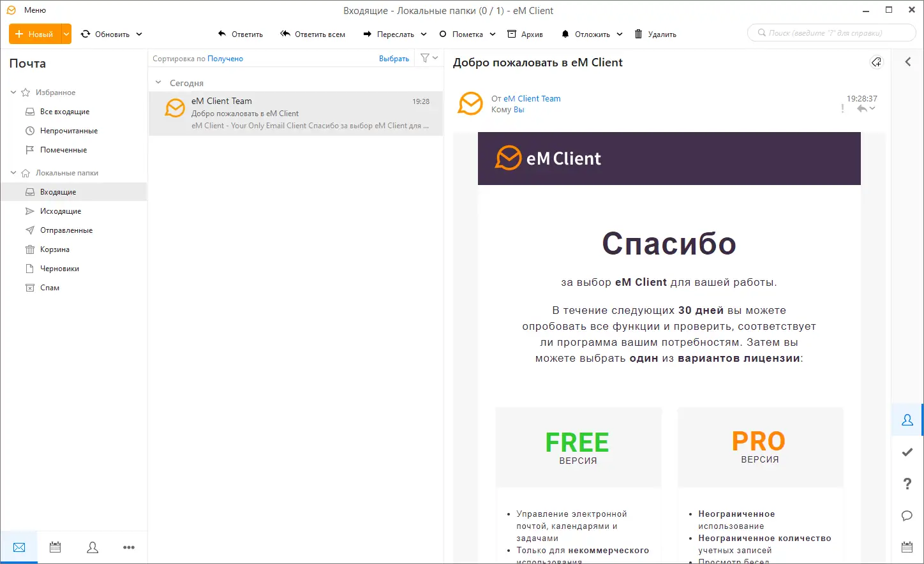924x564 pixels.
Task: Open Помеченные flagged folder
Action: click(x=63, y=150)
